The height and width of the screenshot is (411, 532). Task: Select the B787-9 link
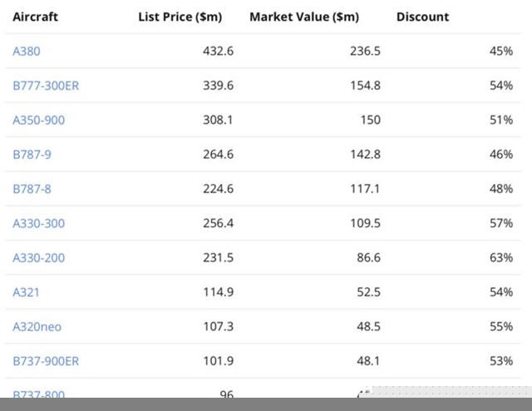[32, 155]
